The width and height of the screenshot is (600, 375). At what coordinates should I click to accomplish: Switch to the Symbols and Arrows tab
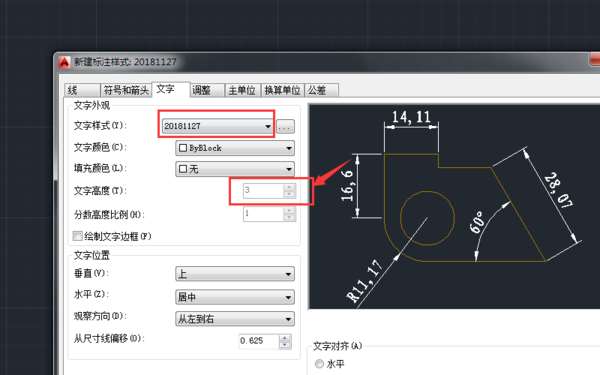pyautogui.click(x=126, y=90)
